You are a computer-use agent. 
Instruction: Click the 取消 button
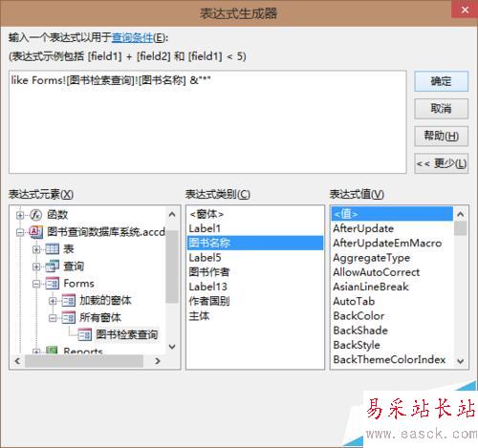[441, 109]
